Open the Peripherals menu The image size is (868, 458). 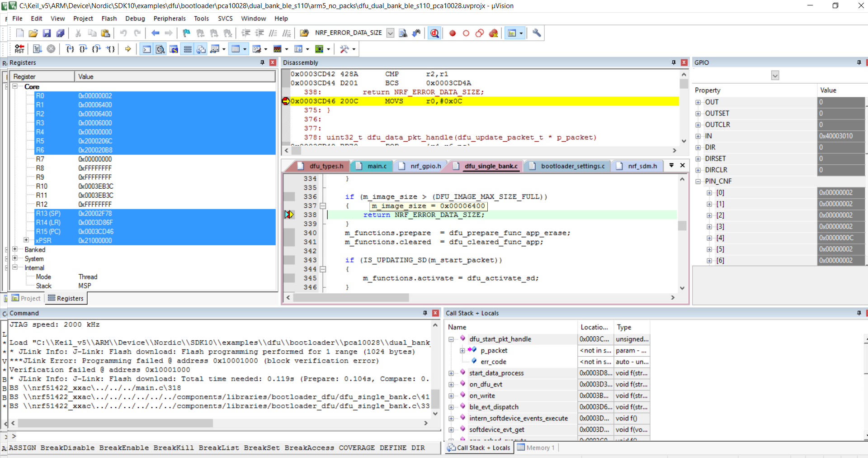[170, 19]
